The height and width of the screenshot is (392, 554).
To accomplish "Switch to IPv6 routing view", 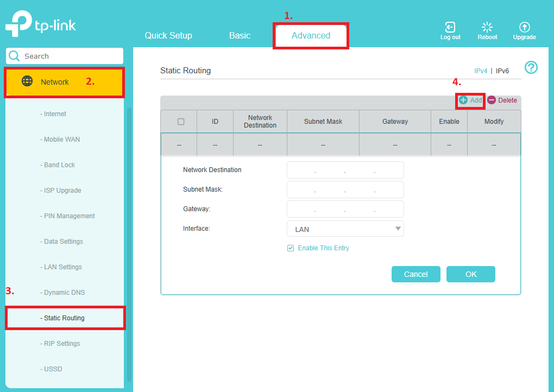I will 502,71.
